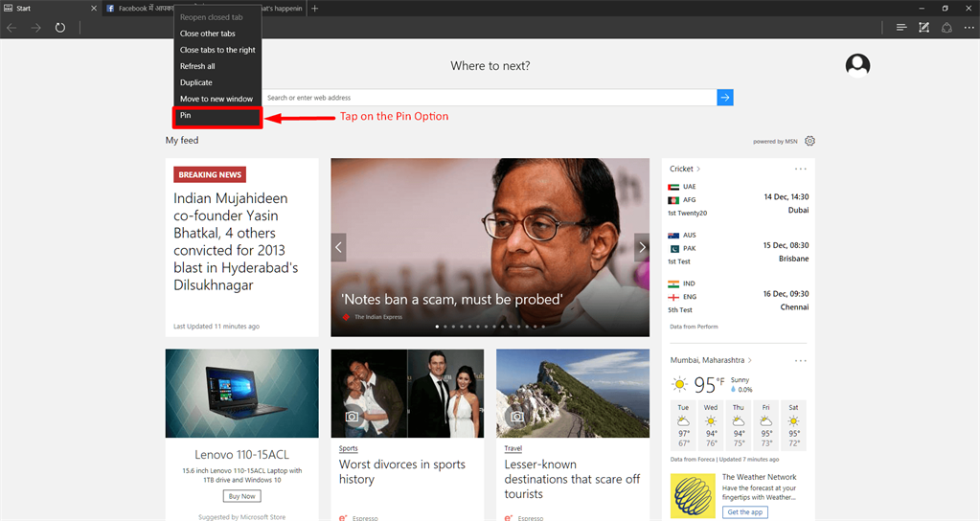Select the Saturday forecast column
This screenshot has height=521, width=980.
(793, 425)
